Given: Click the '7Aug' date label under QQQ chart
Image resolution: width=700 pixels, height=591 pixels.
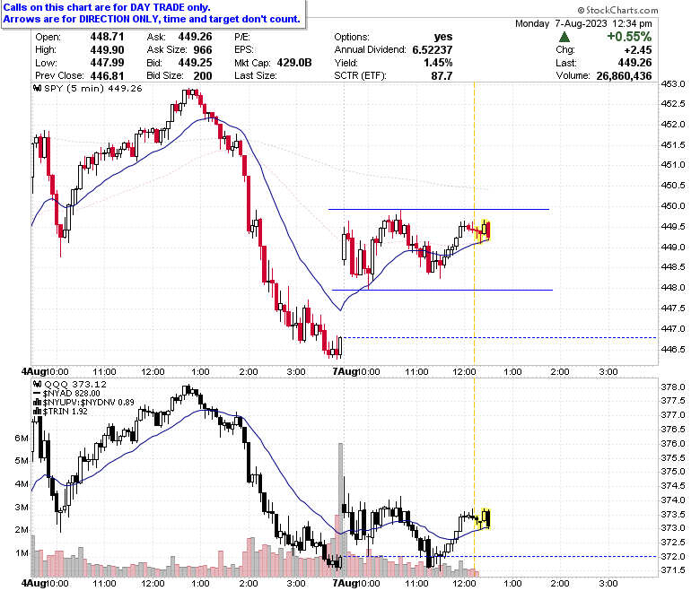Looking at the screenshot, I should click(345, 583).
